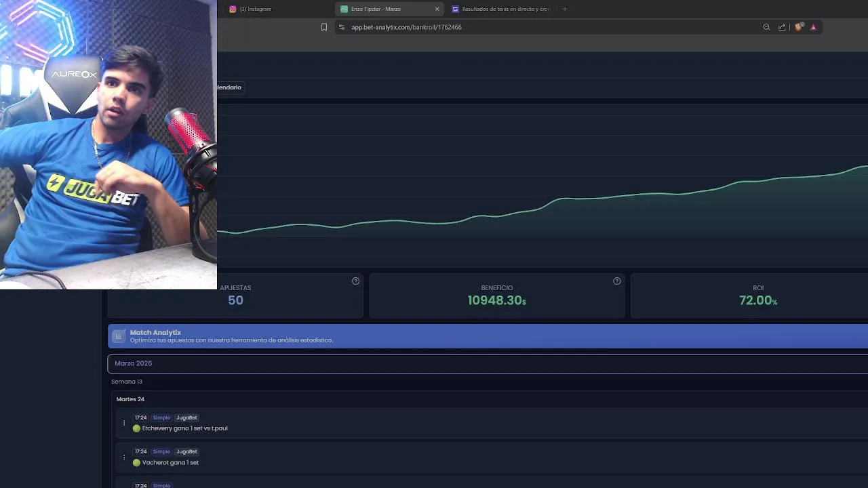Click 17:24 time on Vacherot bet
Screen dimensions: 868x488
pos(140,451)
